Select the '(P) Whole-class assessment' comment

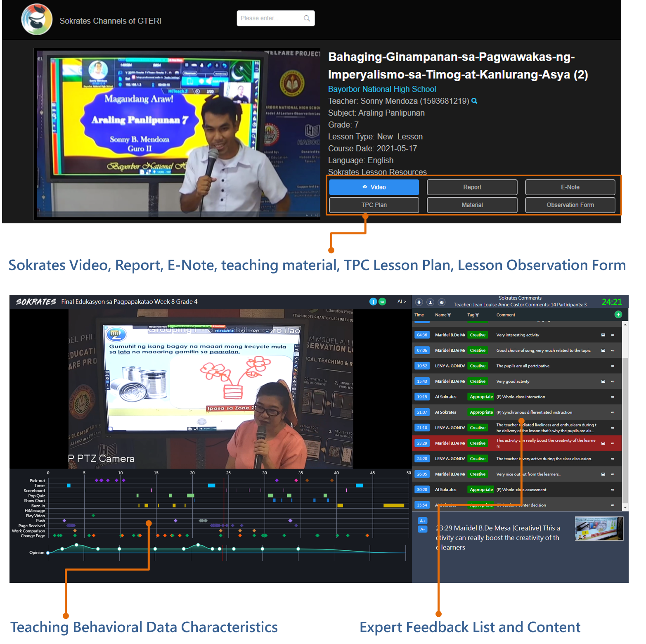tap(521, 490)
